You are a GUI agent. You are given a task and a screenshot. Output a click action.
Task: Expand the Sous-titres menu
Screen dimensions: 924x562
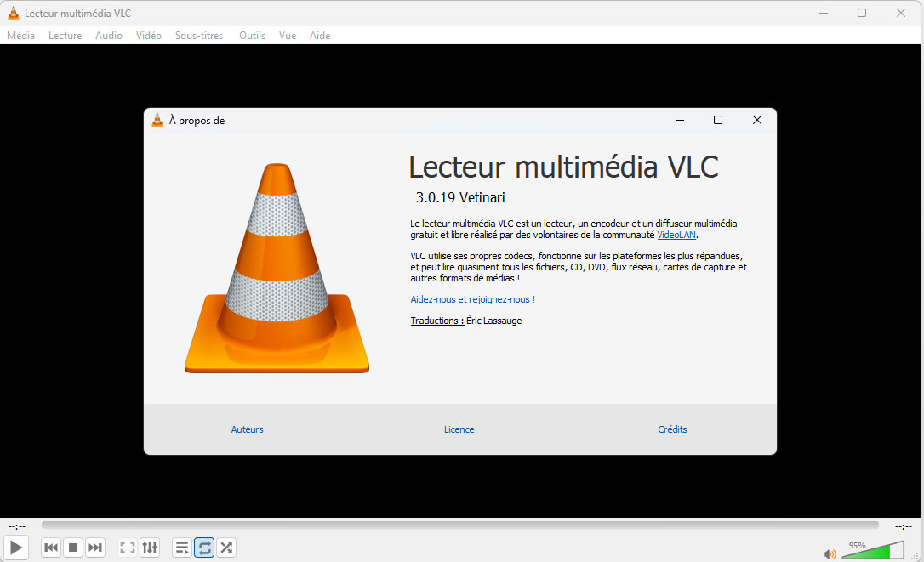point(199,36)
